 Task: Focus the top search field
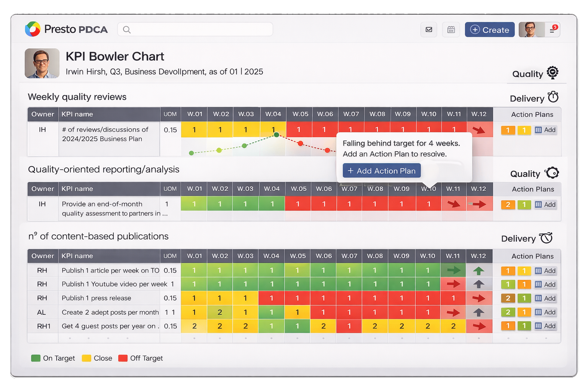[195, 29]
